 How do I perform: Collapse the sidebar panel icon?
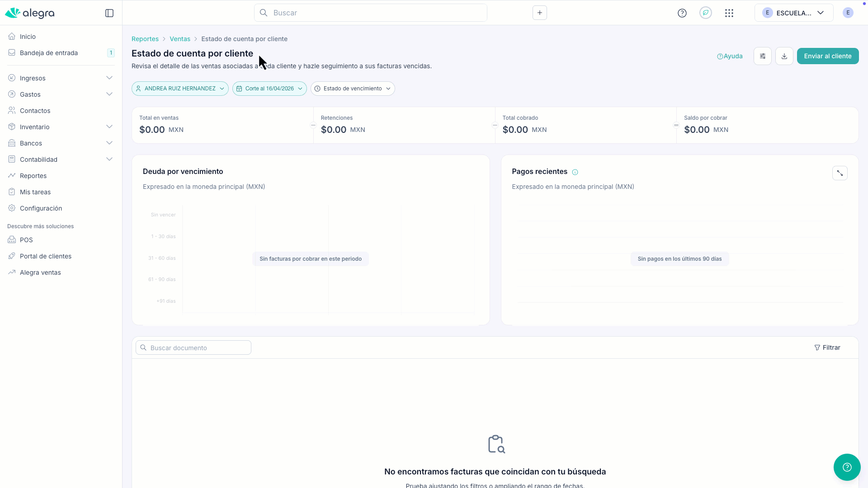coord(109,13)
